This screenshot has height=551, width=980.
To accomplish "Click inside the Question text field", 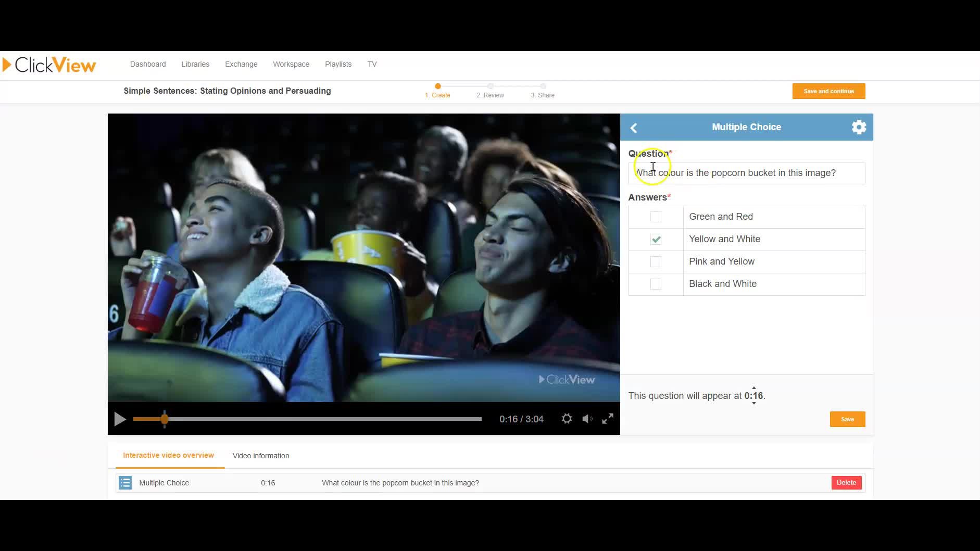I will [x=746, y=172].
